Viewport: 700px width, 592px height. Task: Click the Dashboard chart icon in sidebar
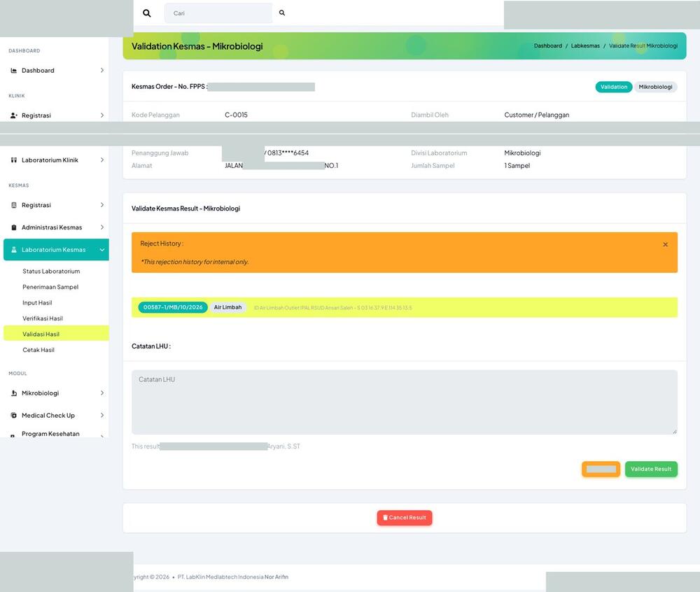tap(14, 71)
